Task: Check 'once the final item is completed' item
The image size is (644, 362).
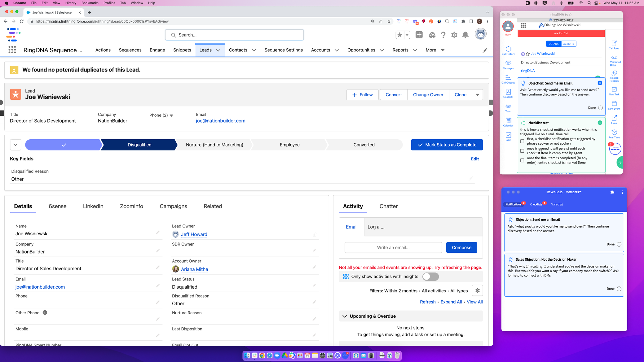Action: point(522,160)
